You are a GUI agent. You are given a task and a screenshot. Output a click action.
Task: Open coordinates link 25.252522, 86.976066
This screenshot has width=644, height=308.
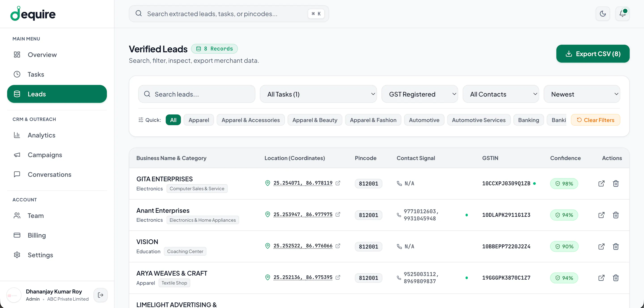[303, 246]
